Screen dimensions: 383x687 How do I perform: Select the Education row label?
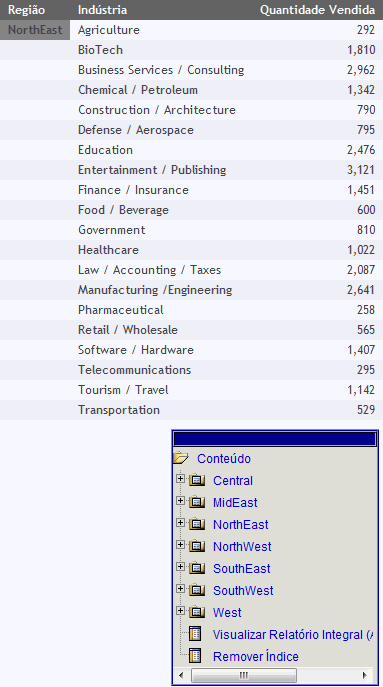coord(105,150)
